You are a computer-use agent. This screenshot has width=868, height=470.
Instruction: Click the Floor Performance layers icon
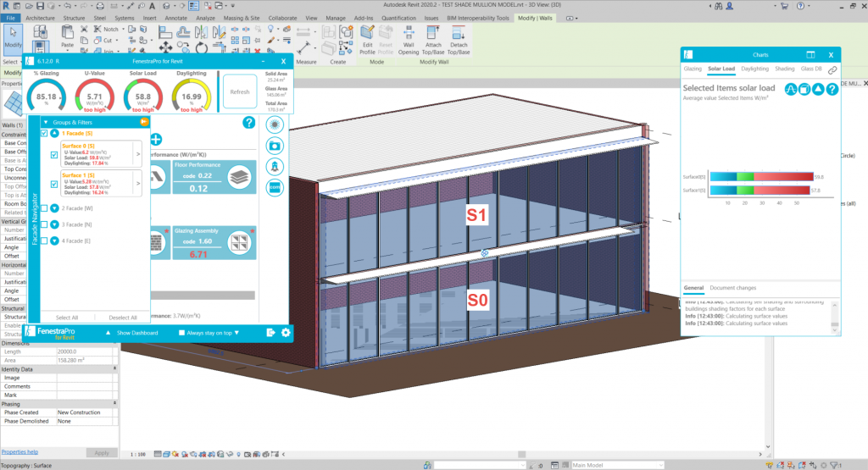[x=239, y=178]
